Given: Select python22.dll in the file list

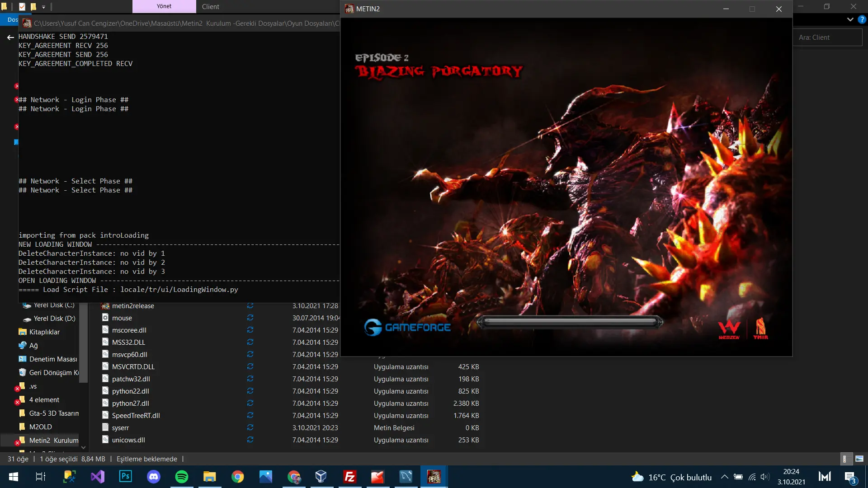Looking at the screenshot, I should click(x=131, y=391).
